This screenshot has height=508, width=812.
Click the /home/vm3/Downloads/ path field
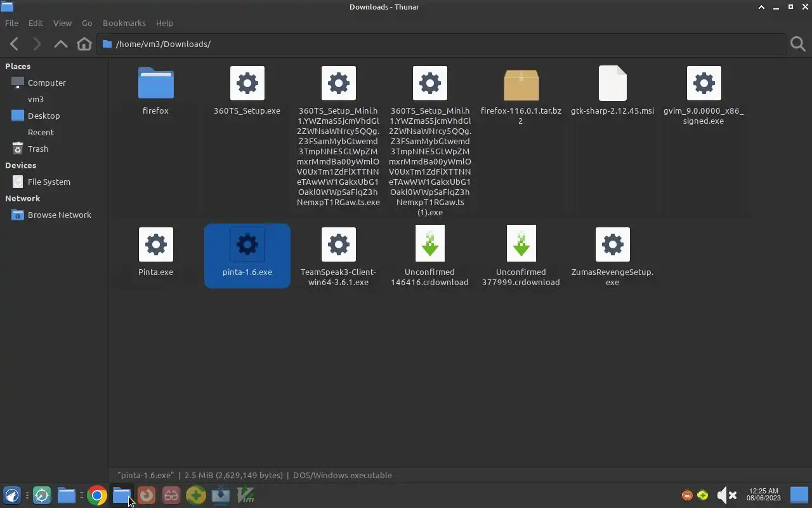[x=442, y=44]
